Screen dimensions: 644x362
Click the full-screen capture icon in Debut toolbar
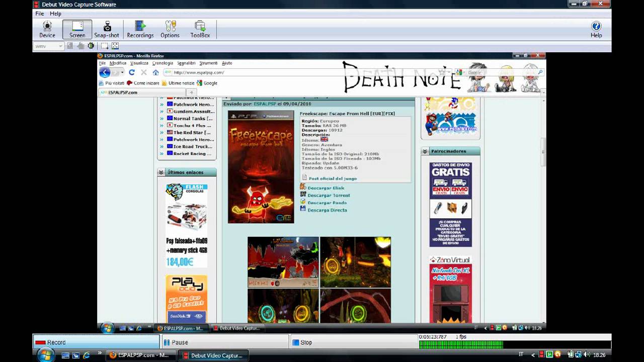[x=115, y=46]
